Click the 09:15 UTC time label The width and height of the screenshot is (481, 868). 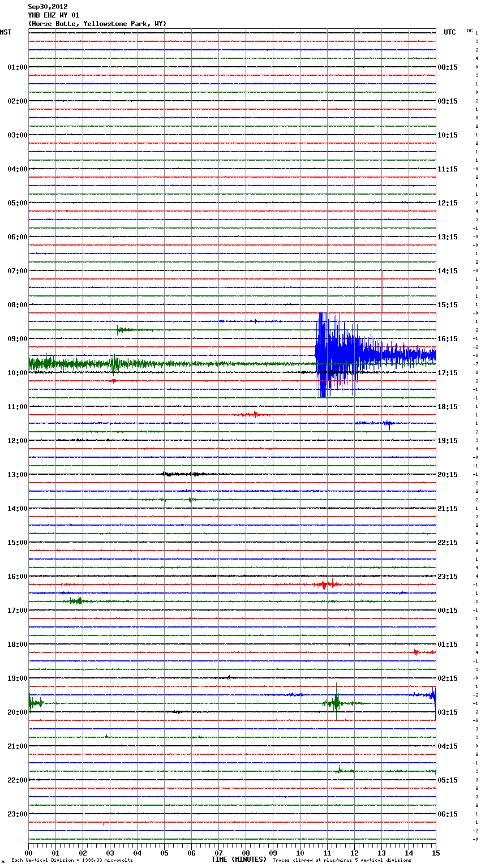pos(448,101)
